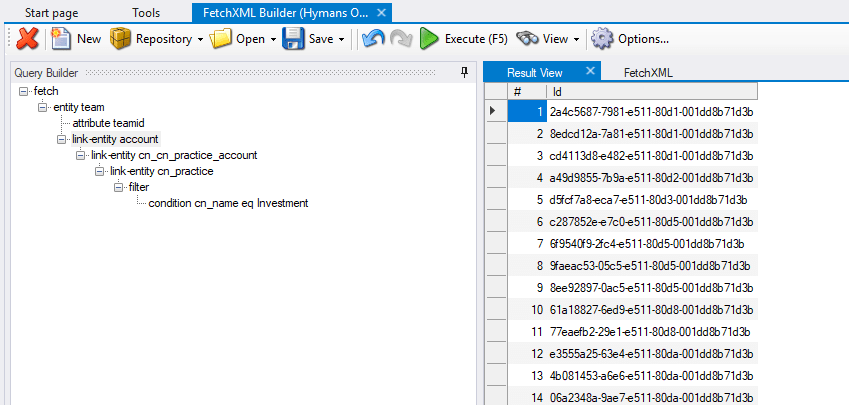Collapse the filter tree node
This screenshot has height=405, width=849.
119,187
